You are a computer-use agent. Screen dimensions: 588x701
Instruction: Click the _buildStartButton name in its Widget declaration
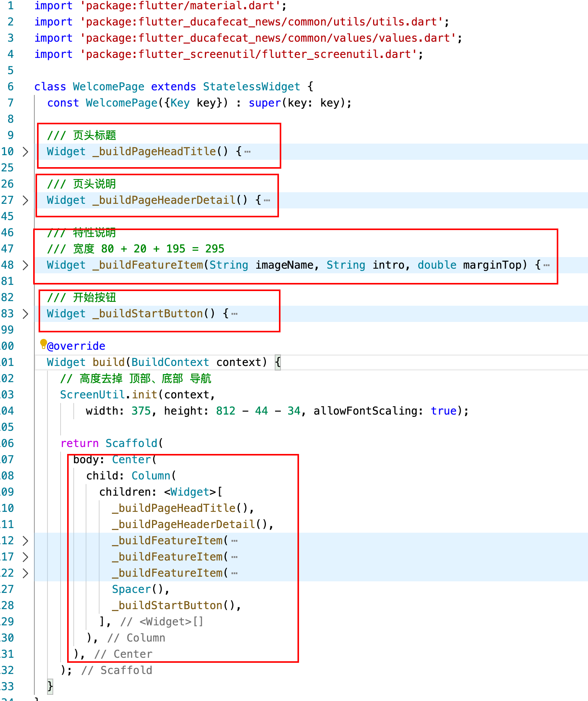coord(148,314)
